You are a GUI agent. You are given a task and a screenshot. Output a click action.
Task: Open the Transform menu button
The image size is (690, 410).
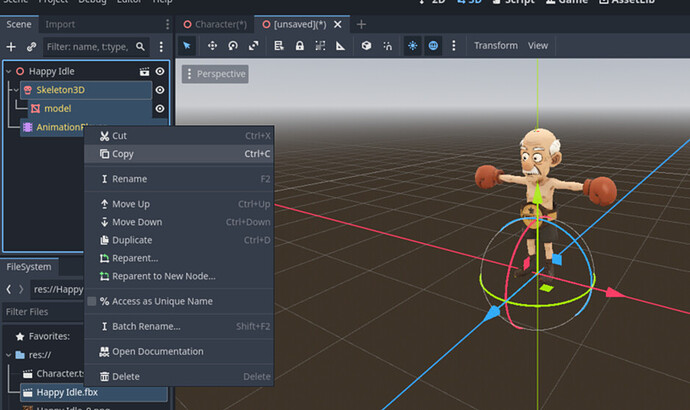click(x=495, y=46)
